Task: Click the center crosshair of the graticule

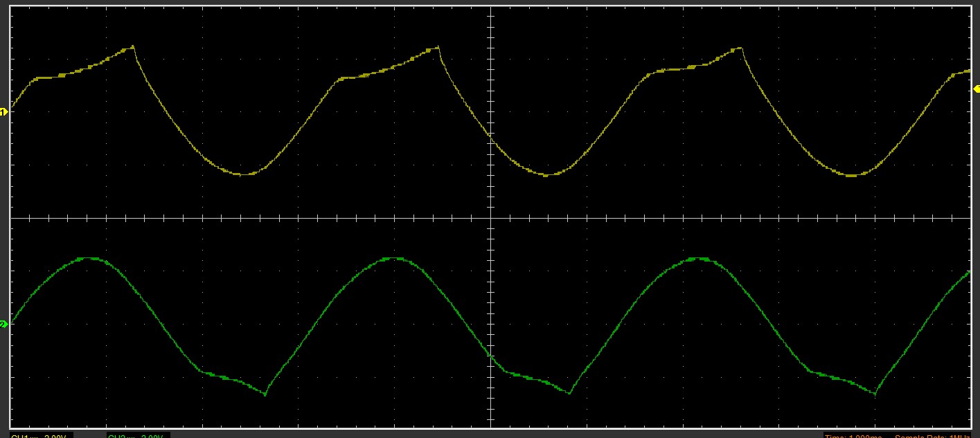Action: point(490,218)
